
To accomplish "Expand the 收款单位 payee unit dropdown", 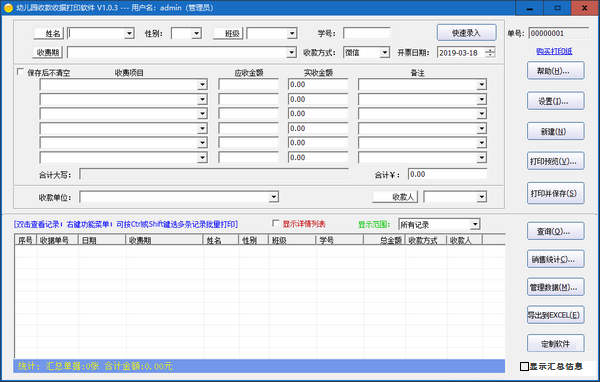I will [x=274, y=197].
